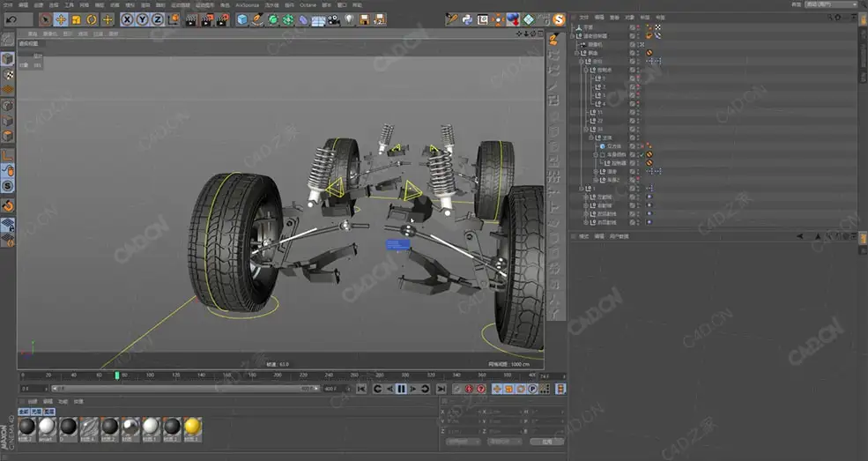Toggle visibility dots for object 11

638,112
